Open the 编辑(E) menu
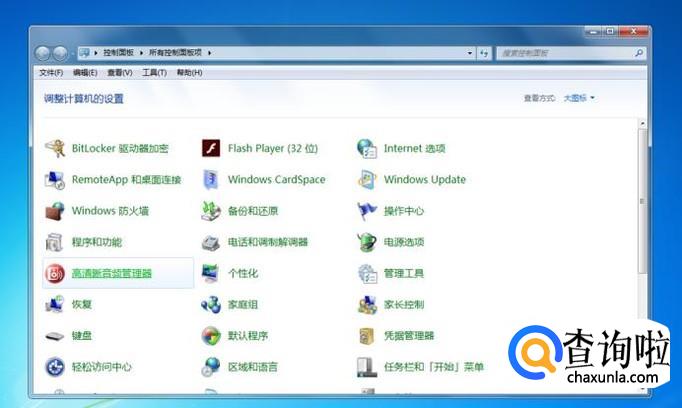The image size is (682, 408). (x=85, y=73)
